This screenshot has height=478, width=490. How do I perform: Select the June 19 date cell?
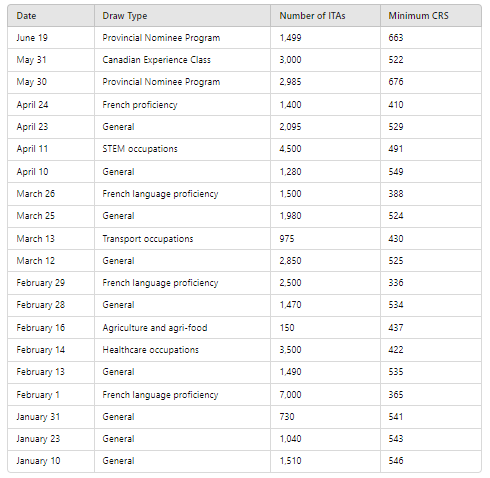tap(51, 38)
